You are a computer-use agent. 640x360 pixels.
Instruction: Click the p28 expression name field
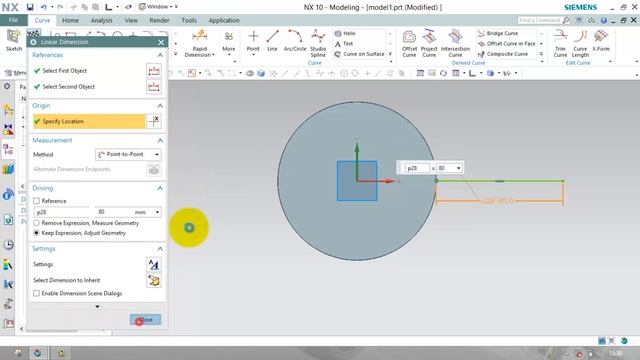click(62, 212)
